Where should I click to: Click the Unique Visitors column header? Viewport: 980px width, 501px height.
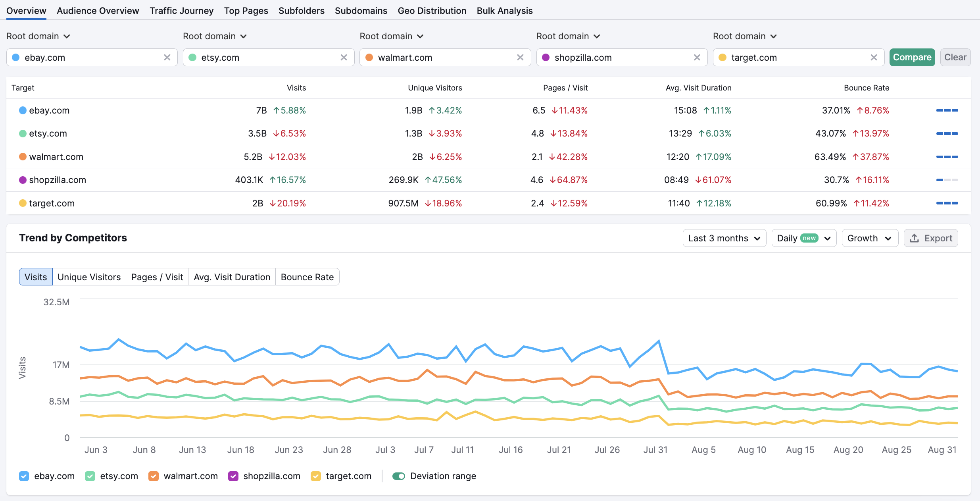click(435, 88)
